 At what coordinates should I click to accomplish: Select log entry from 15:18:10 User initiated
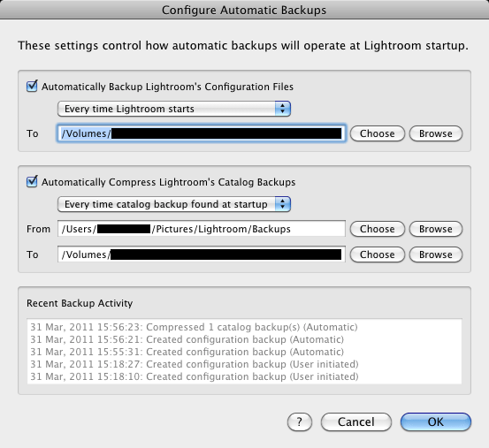tap(195, 376)
